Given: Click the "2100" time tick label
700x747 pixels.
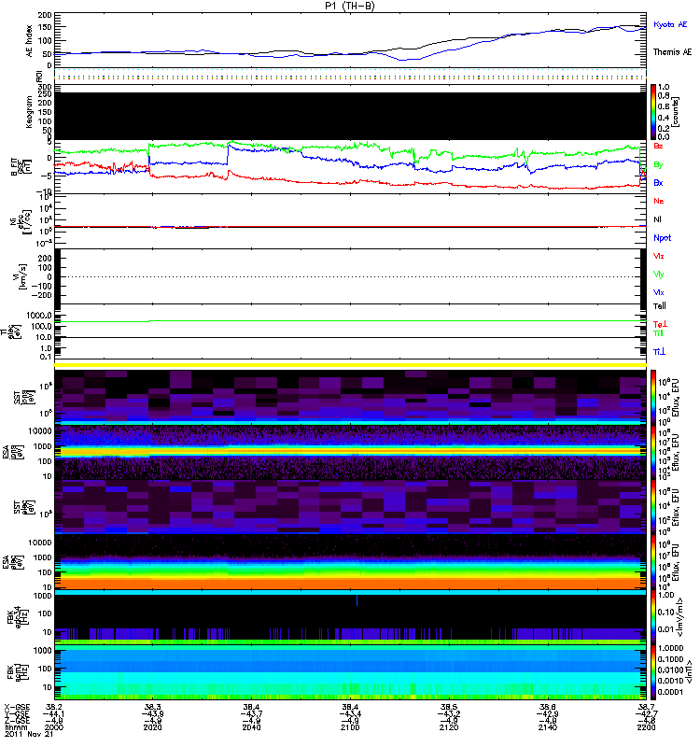Looking at the screenshot, I should pos(350,727).
